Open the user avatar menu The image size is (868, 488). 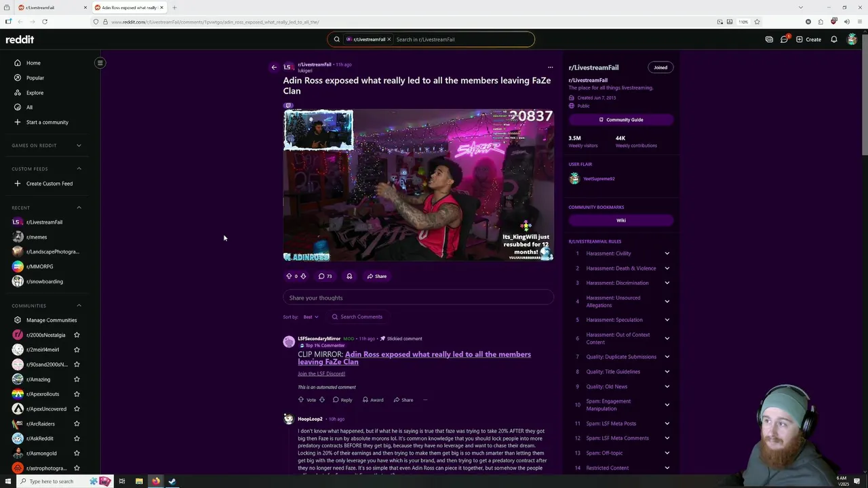click(x=852, y=39)
